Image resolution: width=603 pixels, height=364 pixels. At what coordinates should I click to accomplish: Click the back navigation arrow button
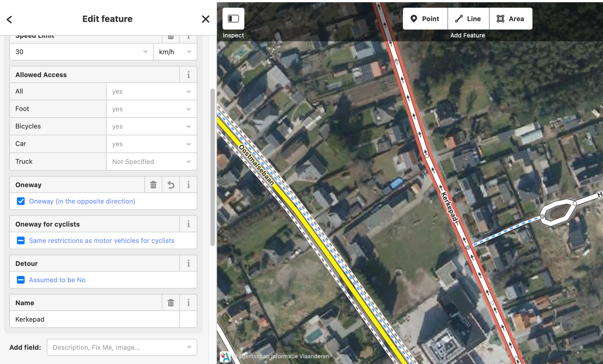coord(9,19)
